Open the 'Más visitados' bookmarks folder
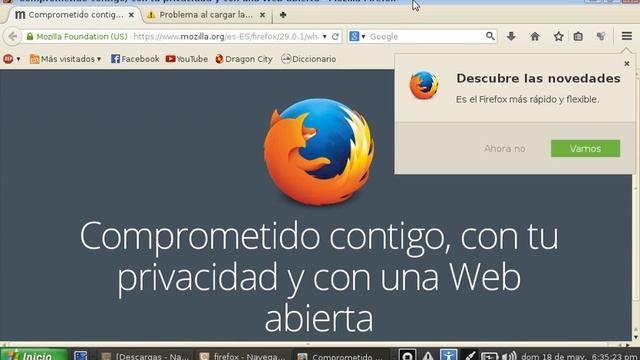 point(65,59)
